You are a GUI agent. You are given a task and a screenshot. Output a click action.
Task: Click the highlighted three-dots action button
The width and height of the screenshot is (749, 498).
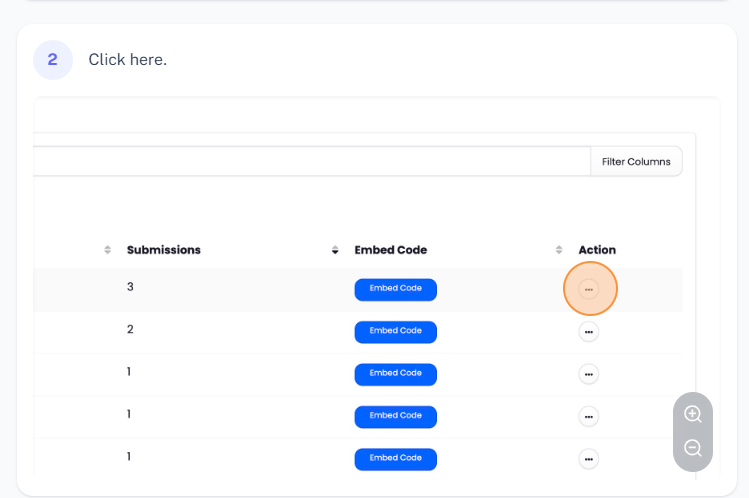coord(589,289)
